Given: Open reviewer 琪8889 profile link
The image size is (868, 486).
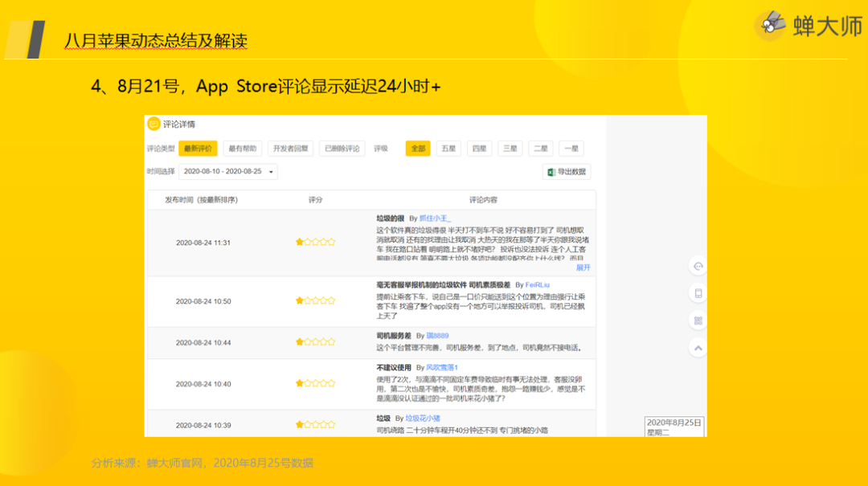Looking at the screenshot, I should pos(437,336).
